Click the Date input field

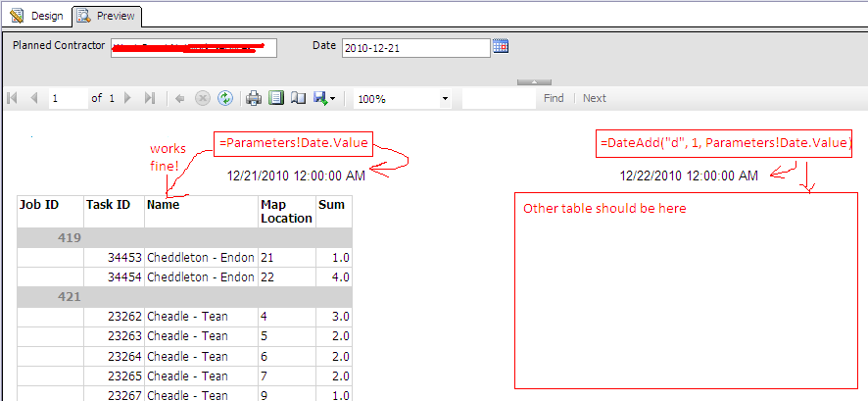[x=416, y=48]
